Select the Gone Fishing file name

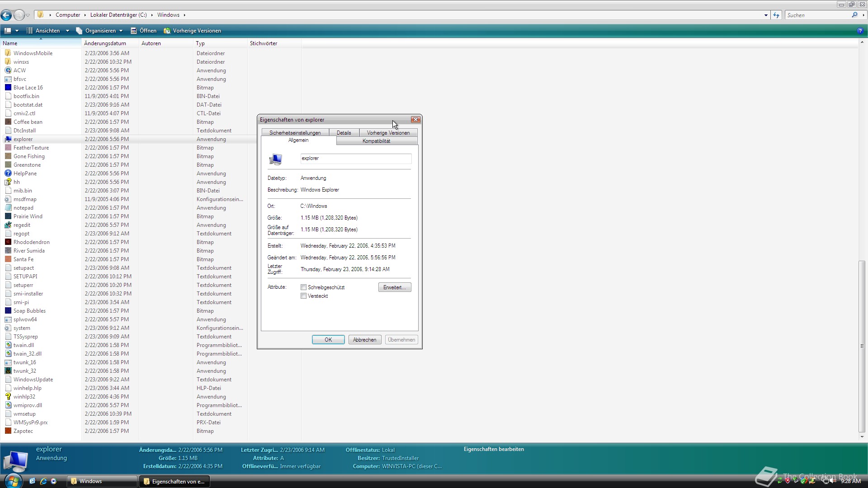29,156
